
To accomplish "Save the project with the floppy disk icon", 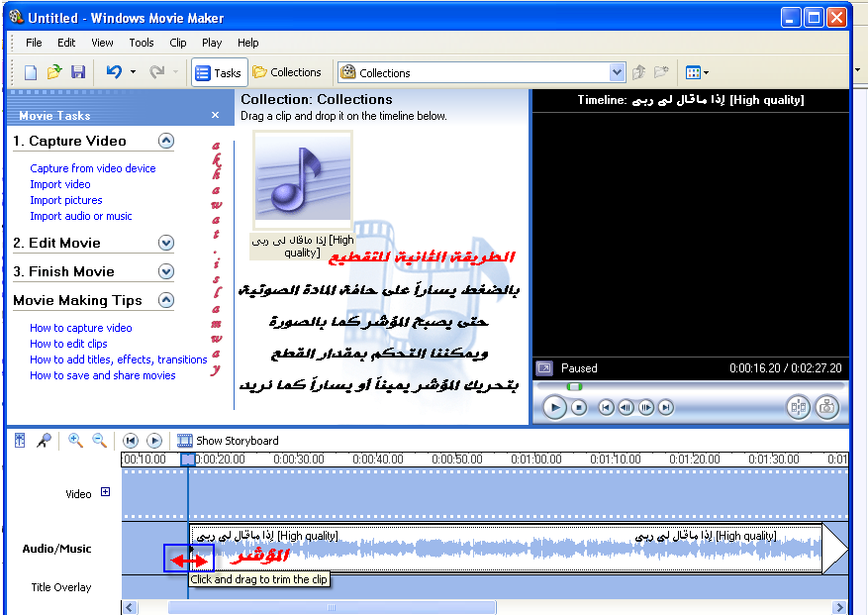I will point(78,72).
